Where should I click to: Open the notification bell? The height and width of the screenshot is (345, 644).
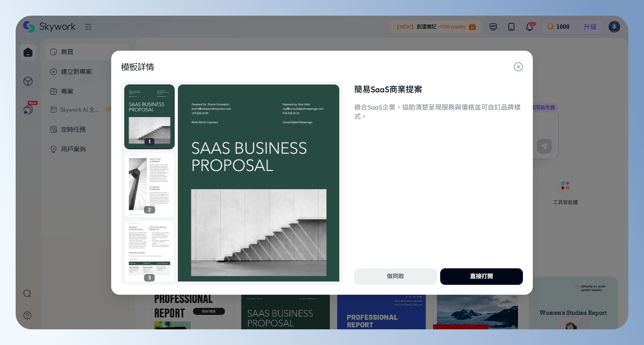pyautogui.click(x=530, y=27)
